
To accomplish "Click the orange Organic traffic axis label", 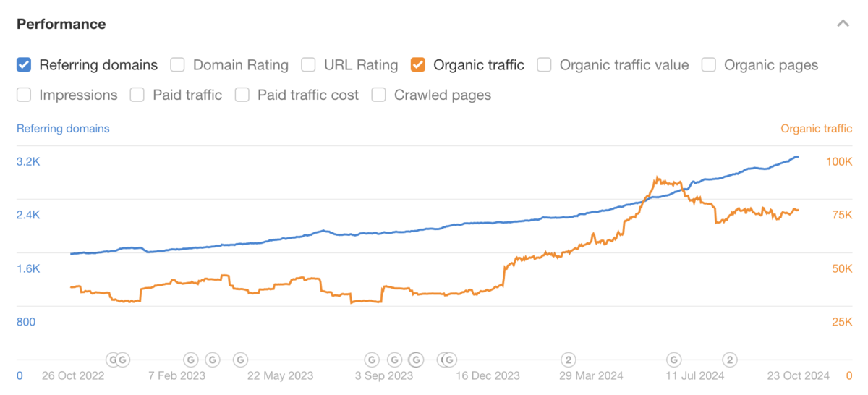I will coord(816,129).
